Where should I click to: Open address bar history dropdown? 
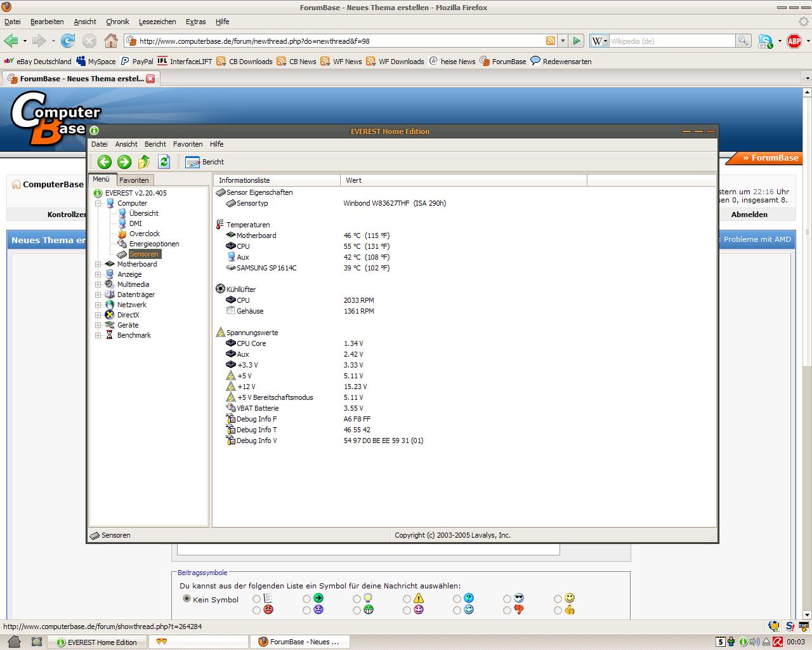click(x=563, y=41)
